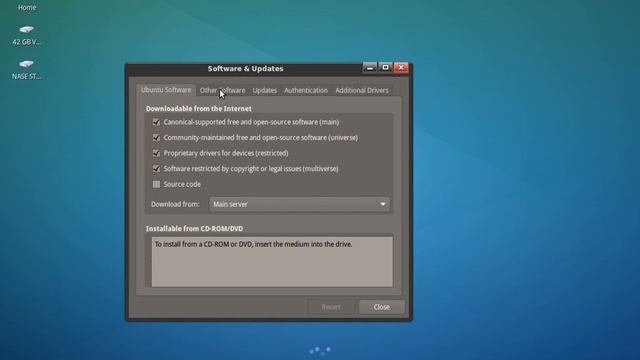Open the Home desktop icon
Image resolution: width=640 pixels, height=360 pixels.
click(27, 7)
